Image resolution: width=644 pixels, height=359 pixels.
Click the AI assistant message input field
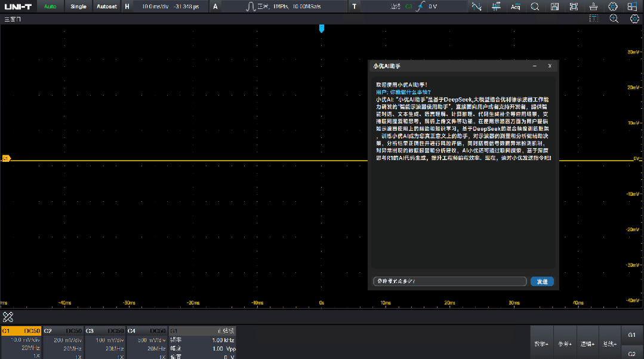(x=450, y=281)
